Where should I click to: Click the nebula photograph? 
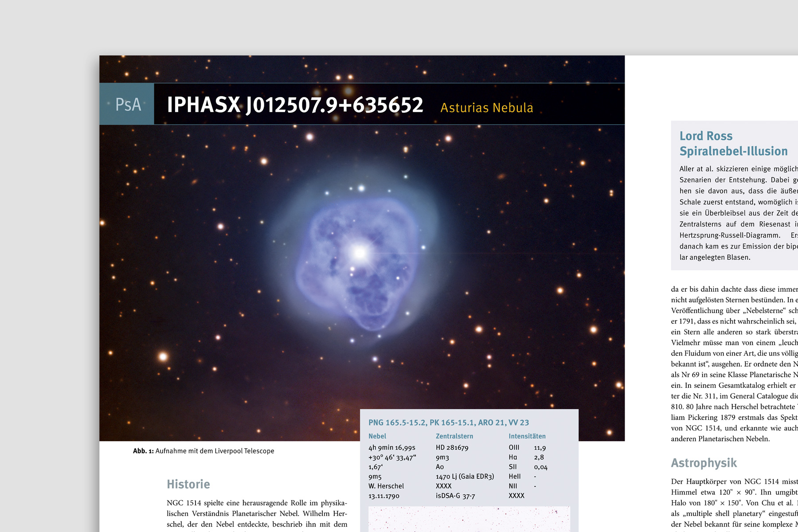[x=362, y=248]
